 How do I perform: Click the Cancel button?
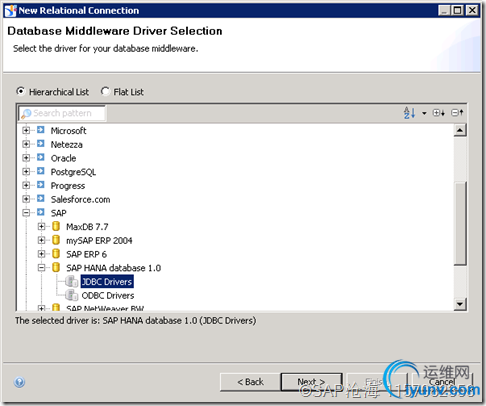click(442, 382)
